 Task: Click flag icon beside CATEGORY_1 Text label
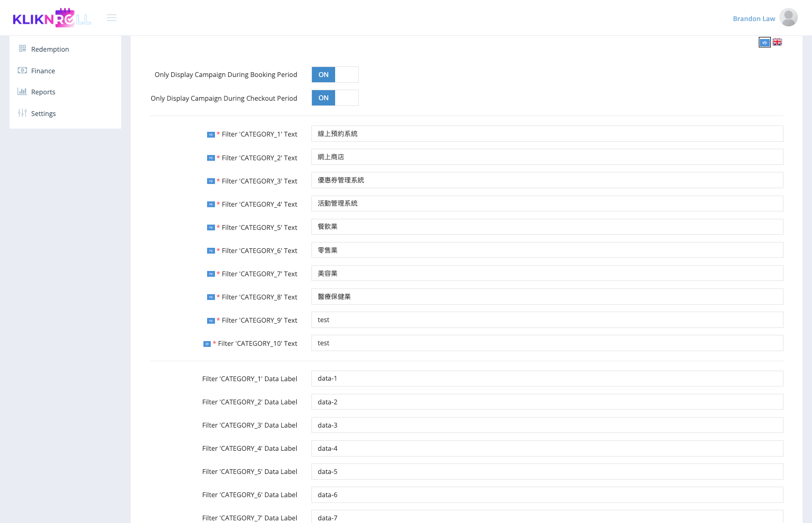click(211, 135)
